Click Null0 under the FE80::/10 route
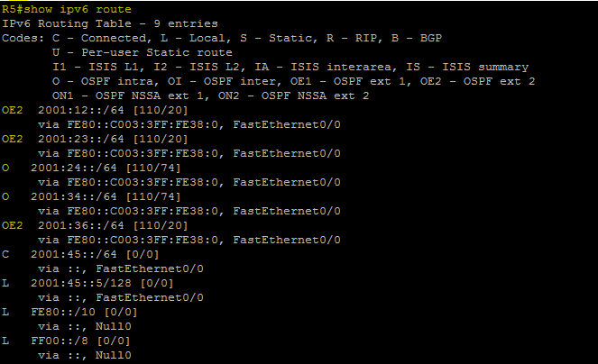 click(114, 326)
